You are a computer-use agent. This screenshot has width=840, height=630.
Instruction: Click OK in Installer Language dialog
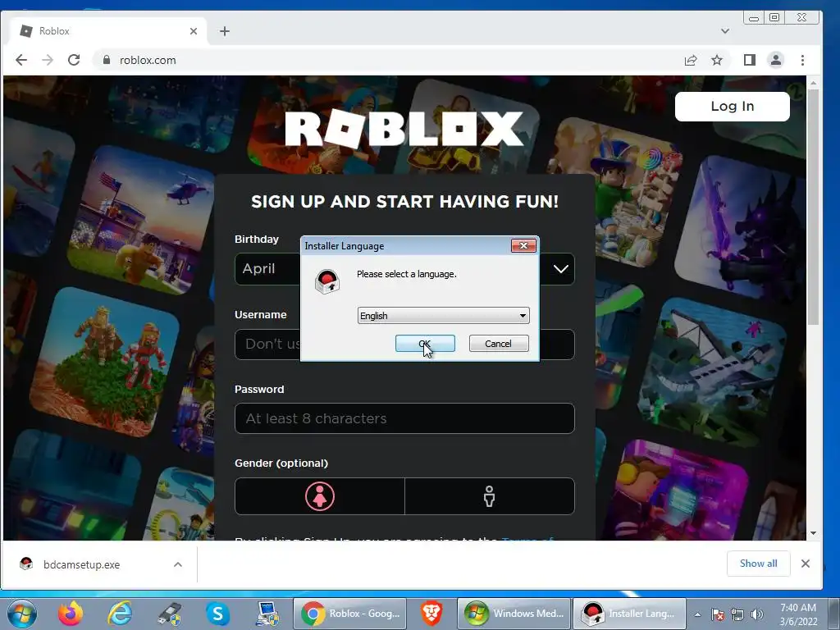coord(425,344)
